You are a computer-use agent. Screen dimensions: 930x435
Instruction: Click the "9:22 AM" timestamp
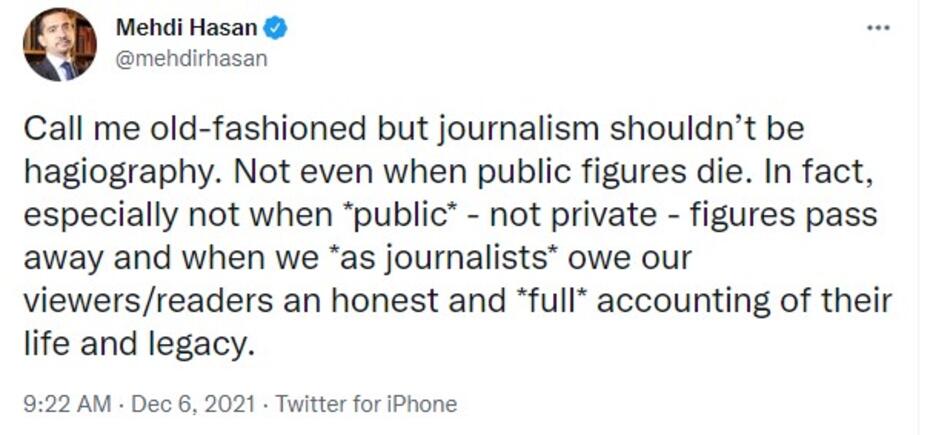coord(65,405)
